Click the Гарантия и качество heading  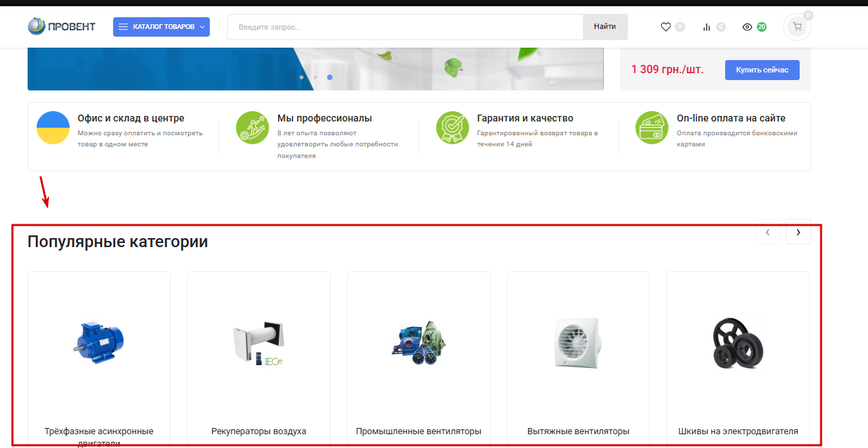click(525, 118)
